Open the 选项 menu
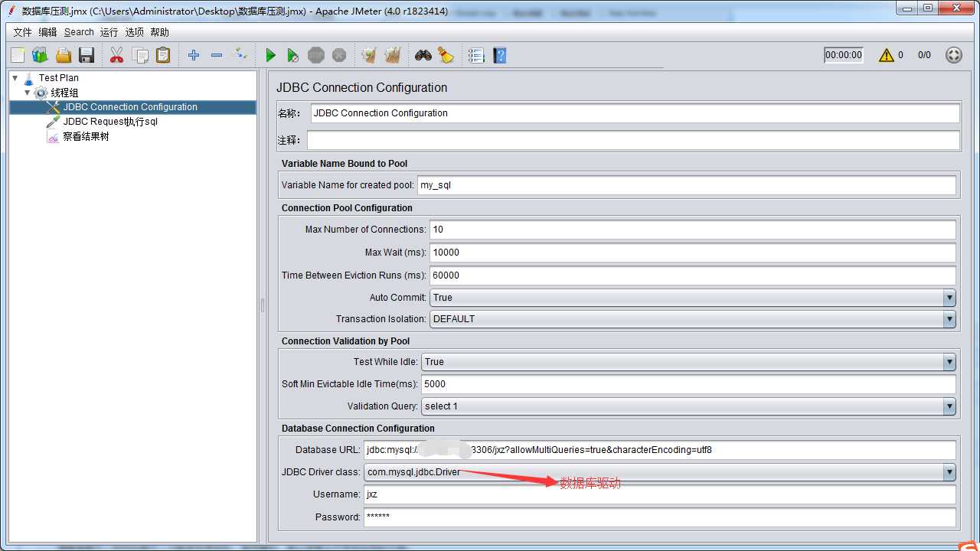980x551 pixels. coord(134,32)
